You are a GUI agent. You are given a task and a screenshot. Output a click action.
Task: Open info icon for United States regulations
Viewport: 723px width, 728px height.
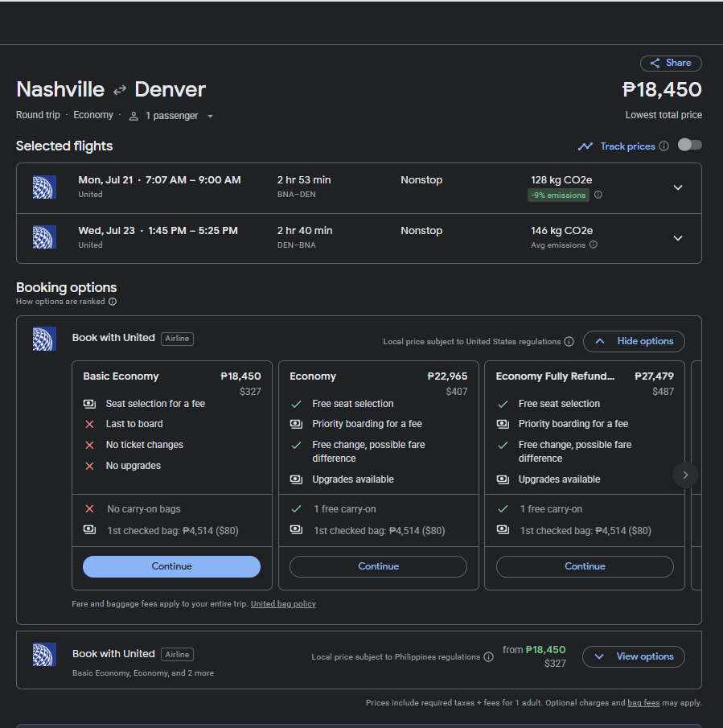[x=569, y=342]
